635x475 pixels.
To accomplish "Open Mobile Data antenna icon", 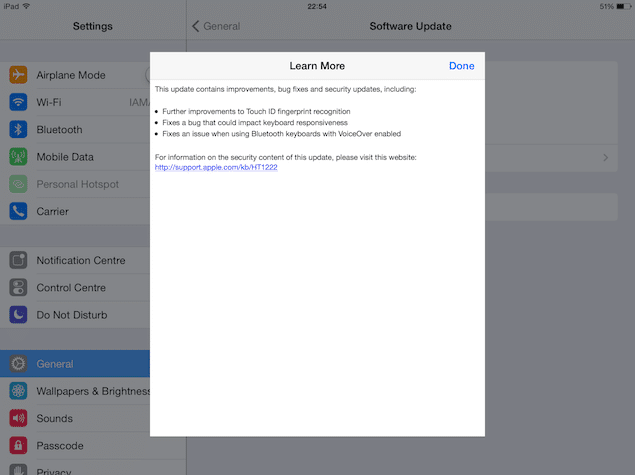I will pyautogui.click(x=18, y=157).
